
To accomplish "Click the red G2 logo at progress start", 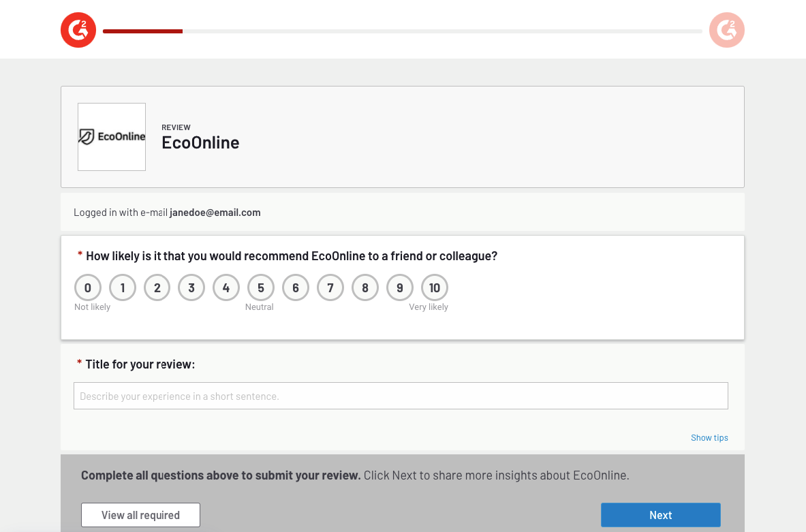I will (78, 31).
